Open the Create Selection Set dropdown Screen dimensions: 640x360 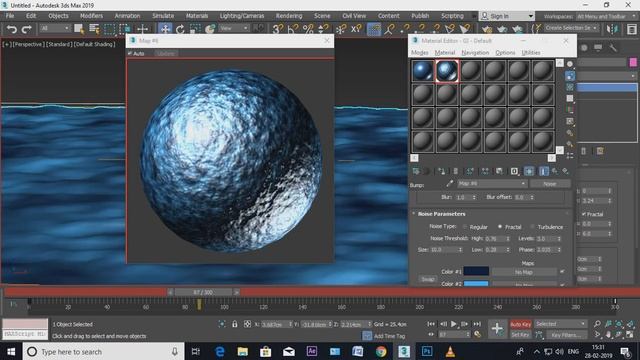point(571,28)
